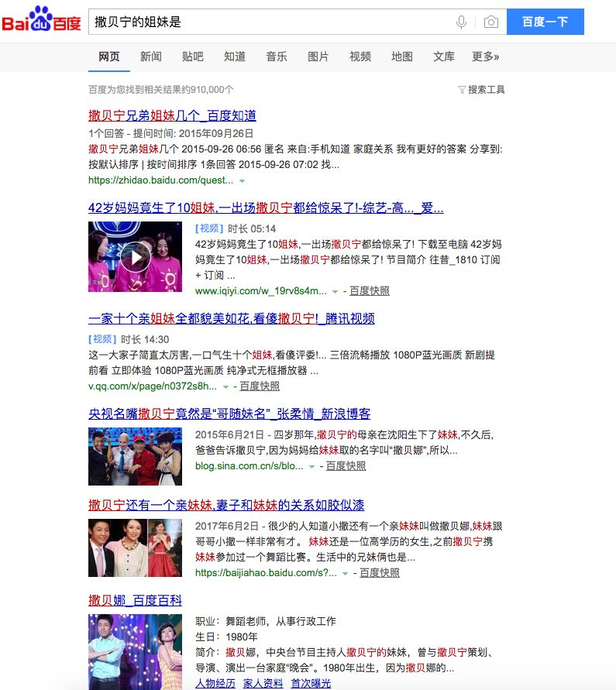Play the 42岁妈妈 video thumbnail

pyautogui.click(x=135, y=256)
